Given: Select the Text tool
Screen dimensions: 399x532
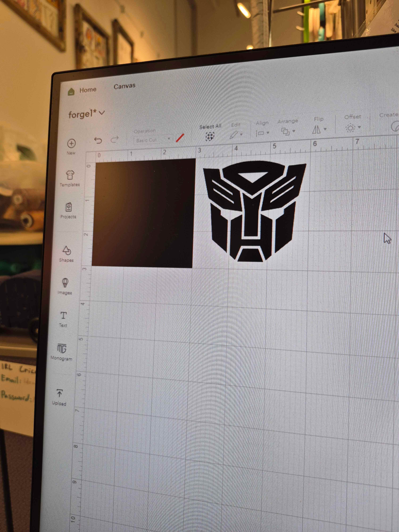Looking at the screenshot, I should tap(63, 315).
